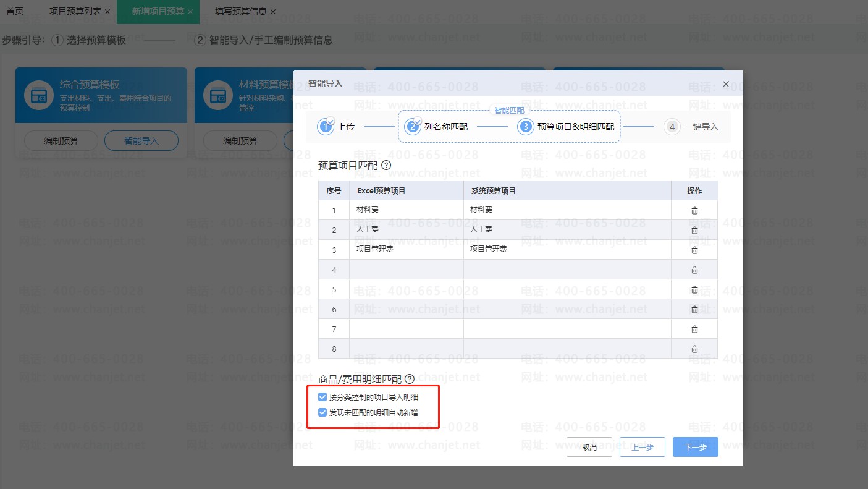
Task: Delete row 1 材料费 mapping
Action: click(694, 211)
